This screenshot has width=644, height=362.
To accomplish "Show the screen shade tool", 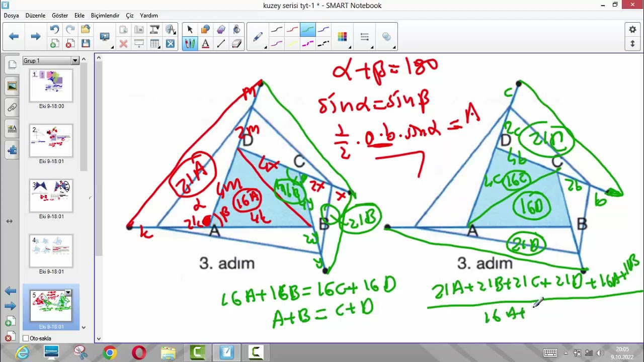I will pyautogui.click(x=139, y=44).
